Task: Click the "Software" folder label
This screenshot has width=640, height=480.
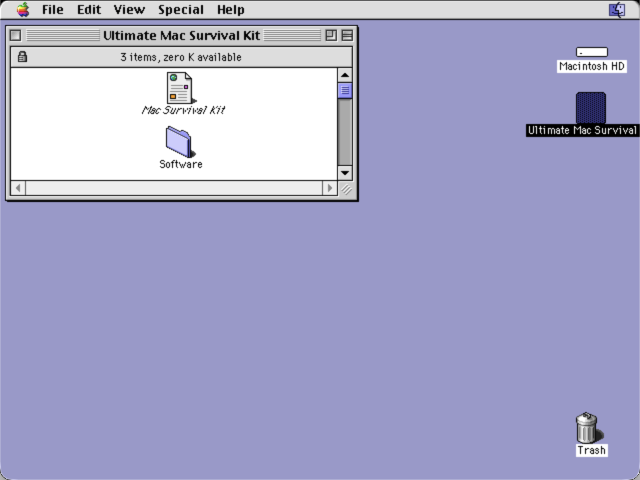Action: (x=181, y=164)
